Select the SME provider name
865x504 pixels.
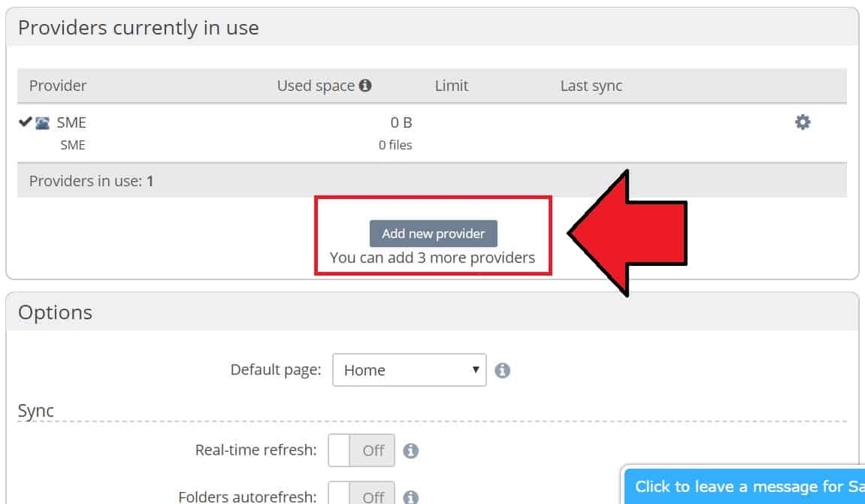[71, 122]
